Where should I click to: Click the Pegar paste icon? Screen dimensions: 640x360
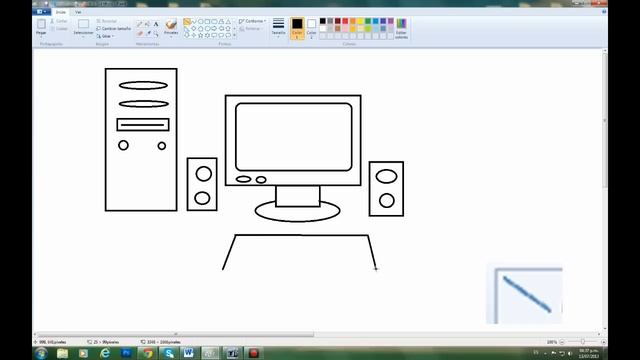(41, 24)
